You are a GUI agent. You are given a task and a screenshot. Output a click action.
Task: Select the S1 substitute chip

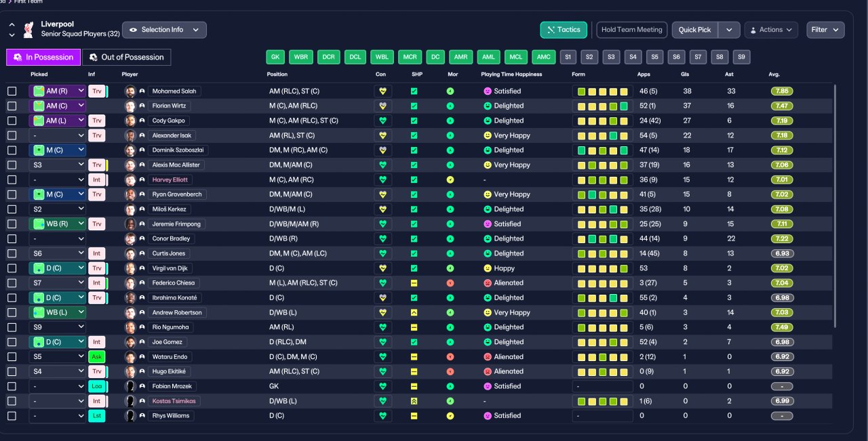[x=568, y=57]
